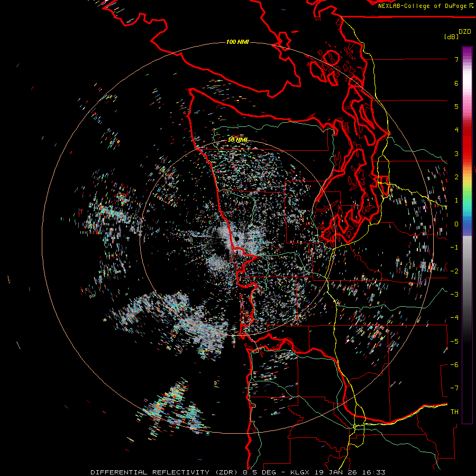
Task: Click the 0 value on the color scale
Action: click(456, 224)
